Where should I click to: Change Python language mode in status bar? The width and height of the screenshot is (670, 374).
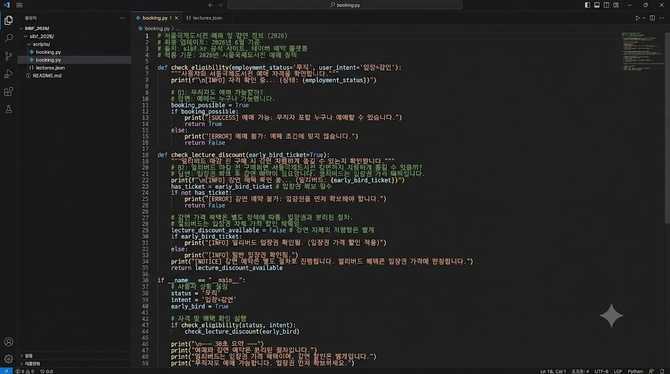[635, 371]
